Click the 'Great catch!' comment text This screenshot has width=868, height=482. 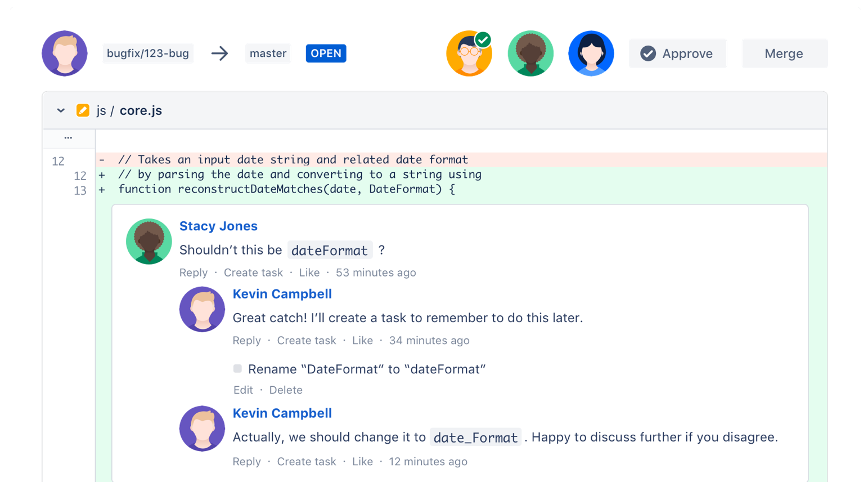pyautogui.click(x=408, y=318)
